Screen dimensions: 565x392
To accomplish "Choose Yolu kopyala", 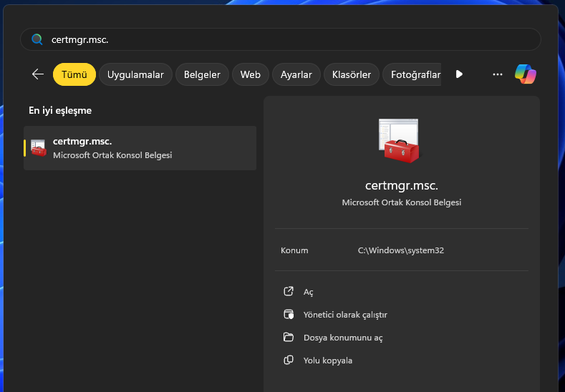I will click(x=328, y=361).
